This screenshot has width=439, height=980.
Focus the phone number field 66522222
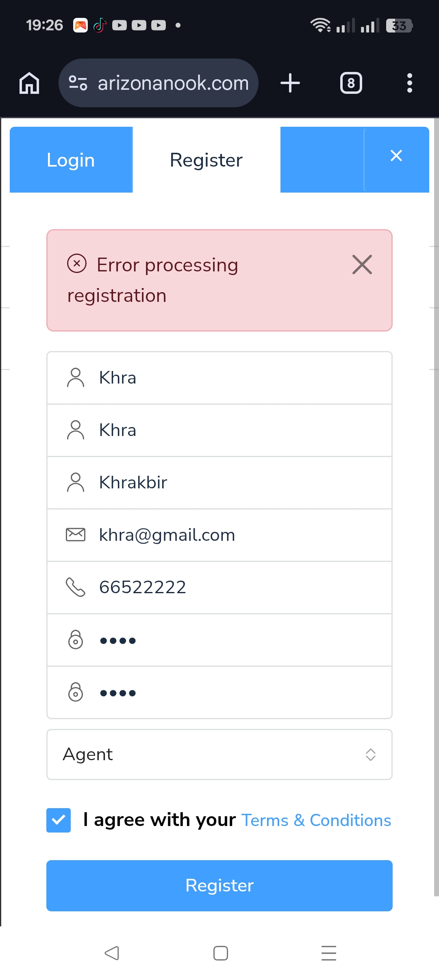click(219, 588)
